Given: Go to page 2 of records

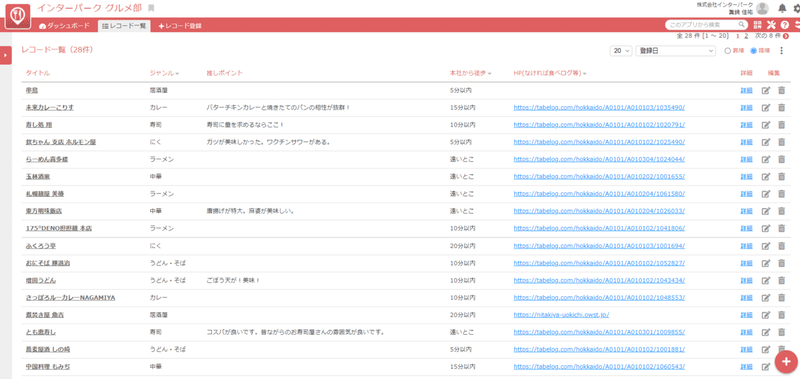Looking at the screenshot, I should tap(746, 36).
